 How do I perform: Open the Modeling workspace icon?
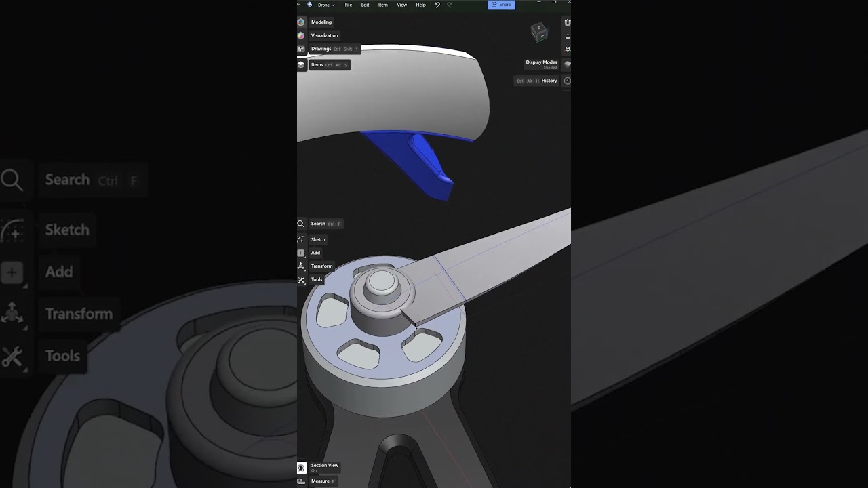301,22
